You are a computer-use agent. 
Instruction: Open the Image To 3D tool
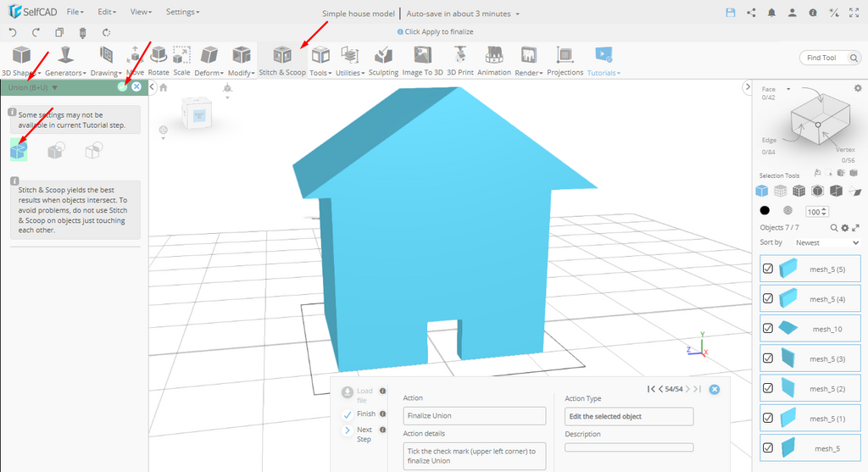(422, 59)
